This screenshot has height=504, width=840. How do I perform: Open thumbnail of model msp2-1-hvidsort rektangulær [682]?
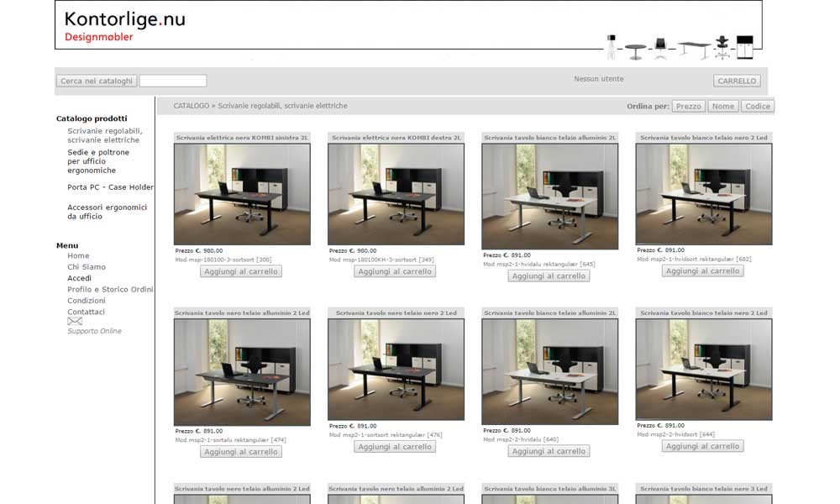tap(704, 194)
